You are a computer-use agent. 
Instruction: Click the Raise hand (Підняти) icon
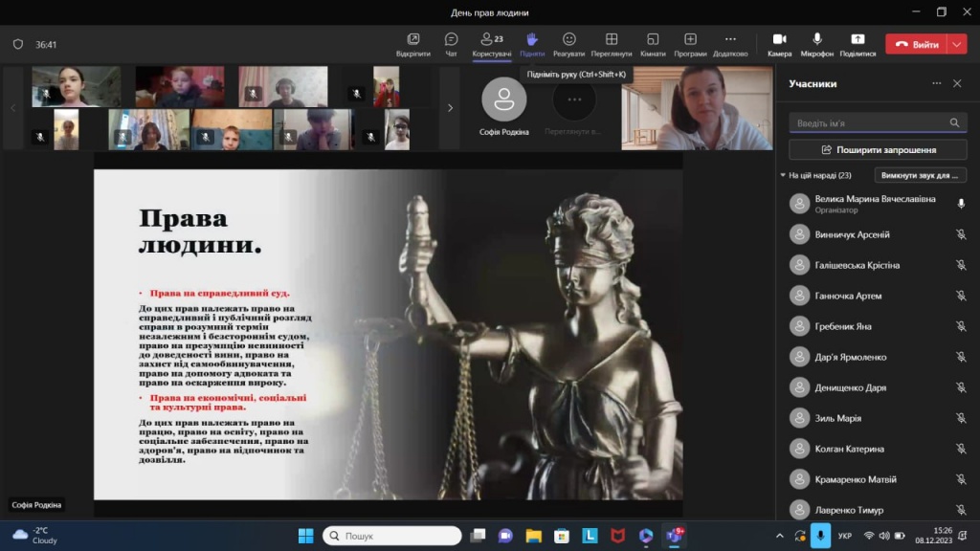click(x=532, y=44)
